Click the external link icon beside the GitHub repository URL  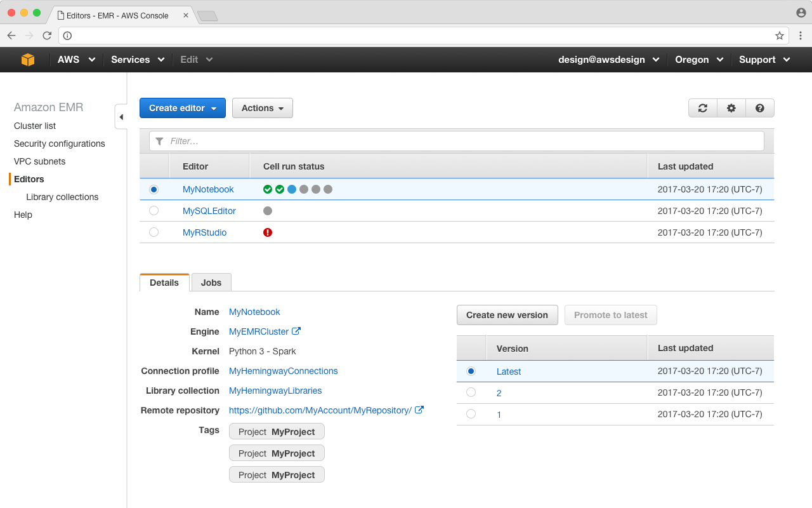419,410
